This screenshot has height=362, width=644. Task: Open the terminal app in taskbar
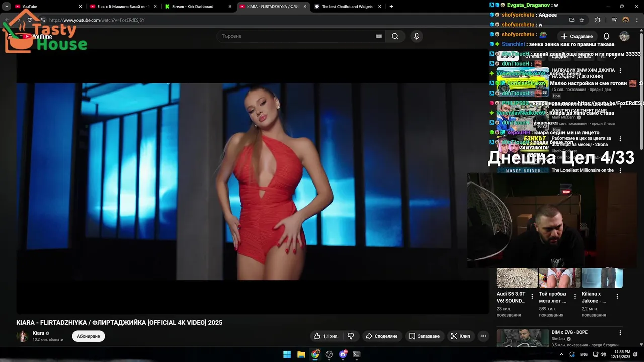[x=357, y=354]
